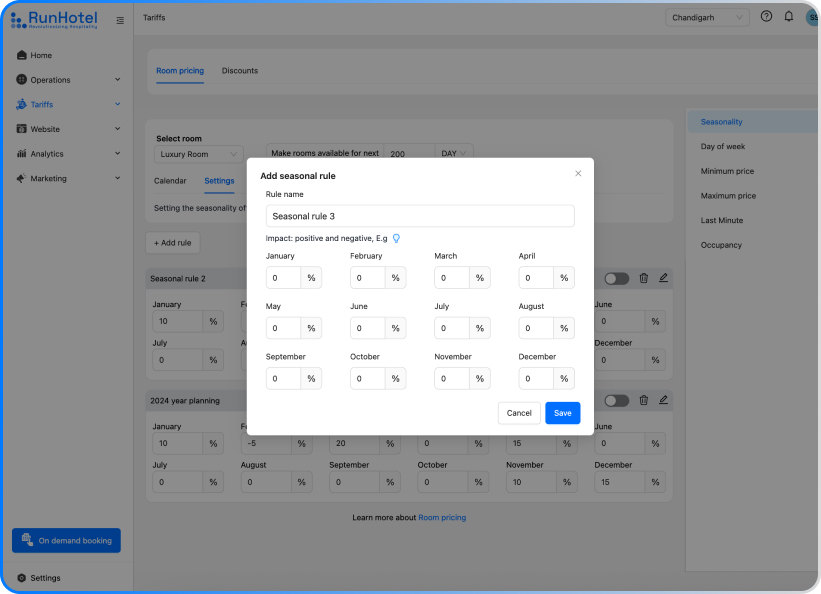Open the Calendar tab

coord(170,181)
